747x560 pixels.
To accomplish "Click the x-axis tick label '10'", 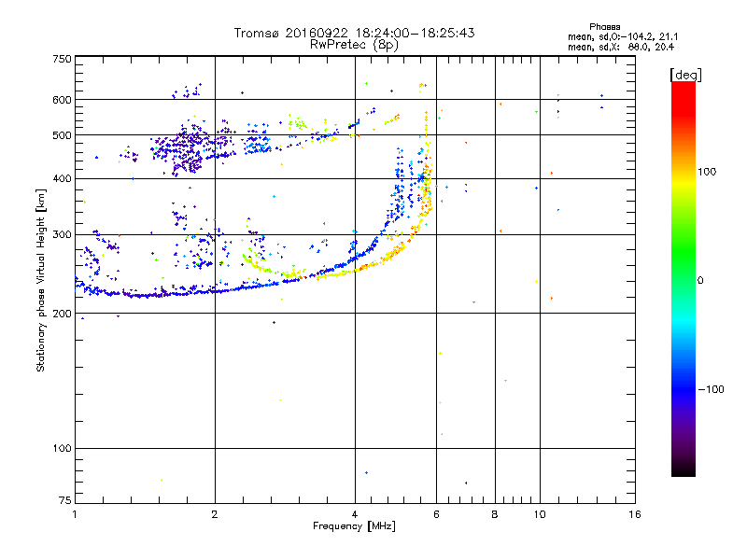I will point(540,514).
